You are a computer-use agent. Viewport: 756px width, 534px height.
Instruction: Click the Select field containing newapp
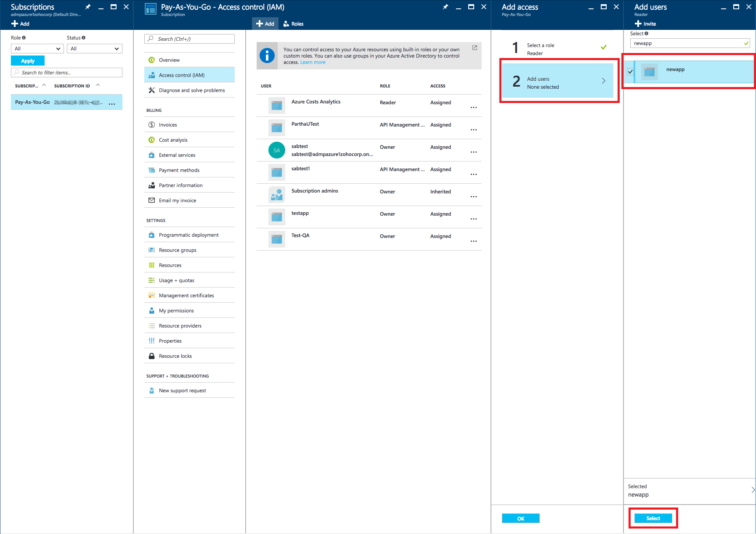click(x=690, y=43)
